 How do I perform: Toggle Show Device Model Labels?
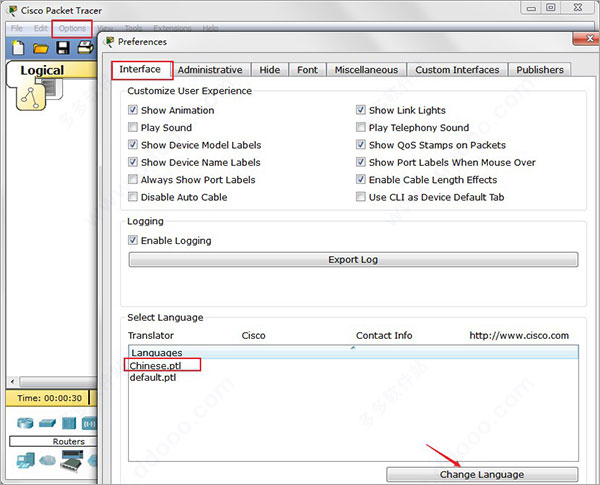[132, 145]
